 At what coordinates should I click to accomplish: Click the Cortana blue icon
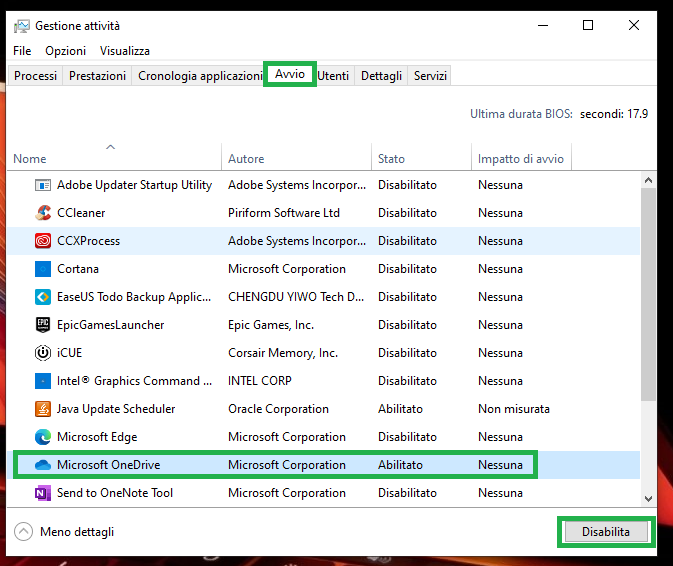[x=42, y=269]
